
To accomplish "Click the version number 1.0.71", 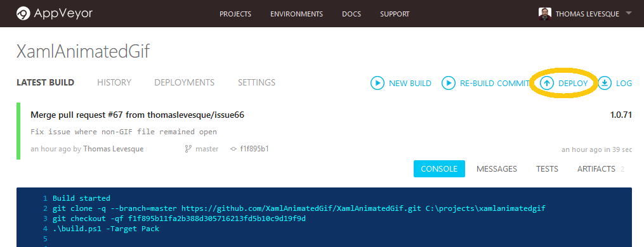I will pyautogui.click(x=621, y=115).
